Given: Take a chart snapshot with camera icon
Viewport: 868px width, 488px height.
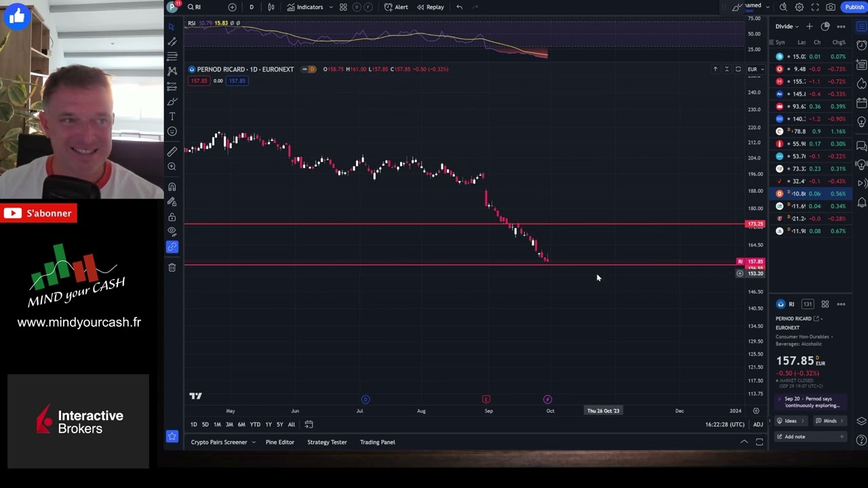Looking at the screenshot, I should click(x=831, y=7).
